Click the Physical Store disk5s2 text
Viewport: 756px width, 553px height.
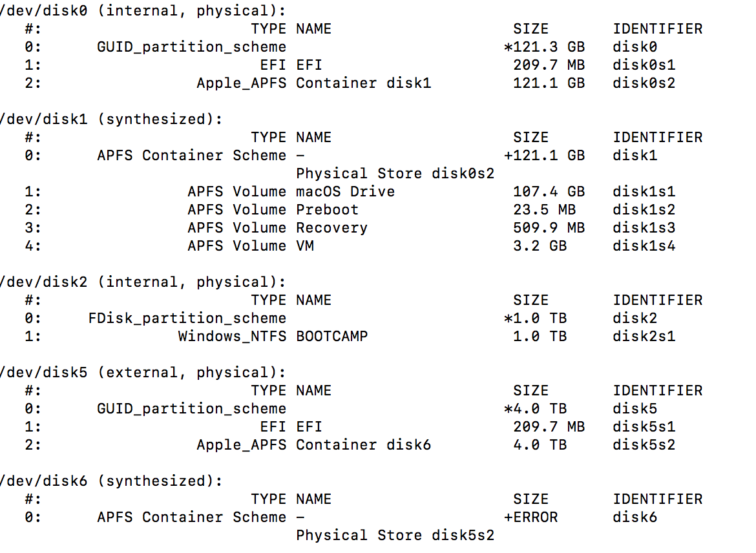pos(394,536)
